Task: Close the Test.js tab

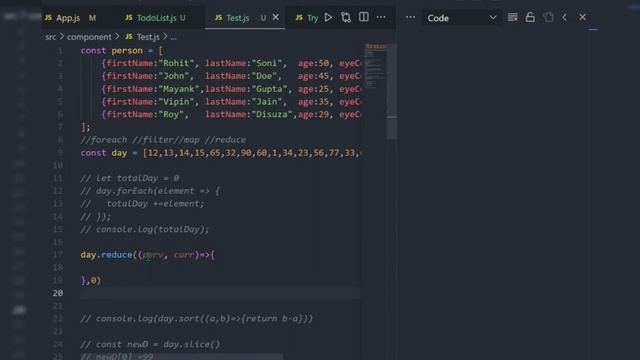Action: pos(276,17)
